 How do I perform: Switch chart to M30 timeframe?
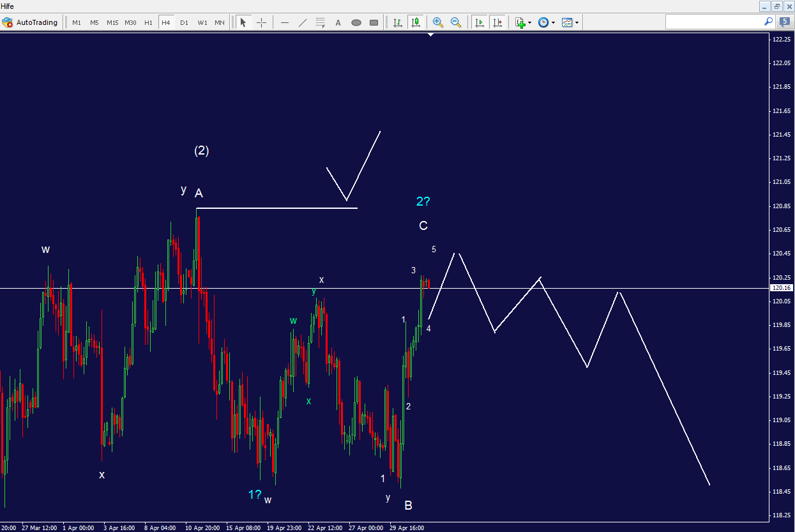click(x=130, y=22)
